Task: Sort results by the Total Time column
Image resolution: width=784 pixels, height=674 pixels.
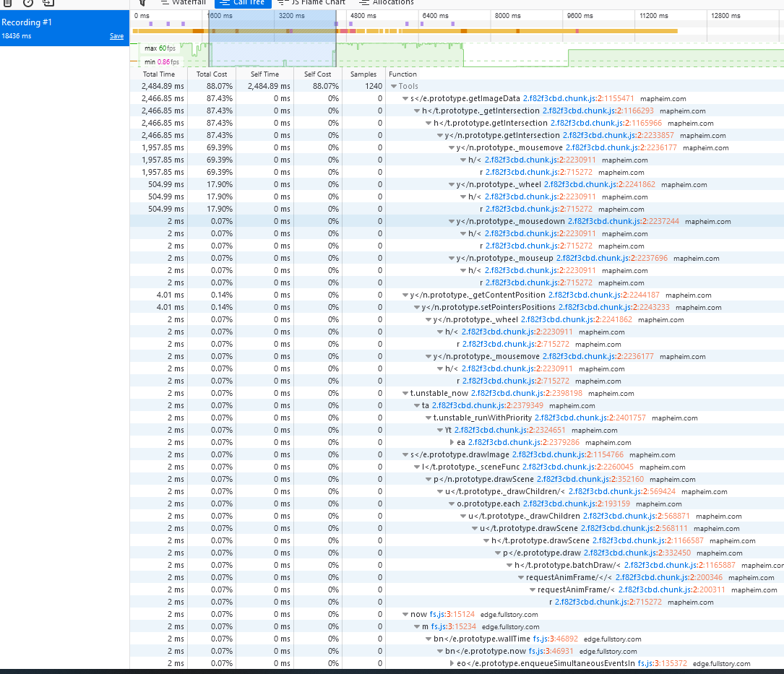Action: tap(159, 74)
